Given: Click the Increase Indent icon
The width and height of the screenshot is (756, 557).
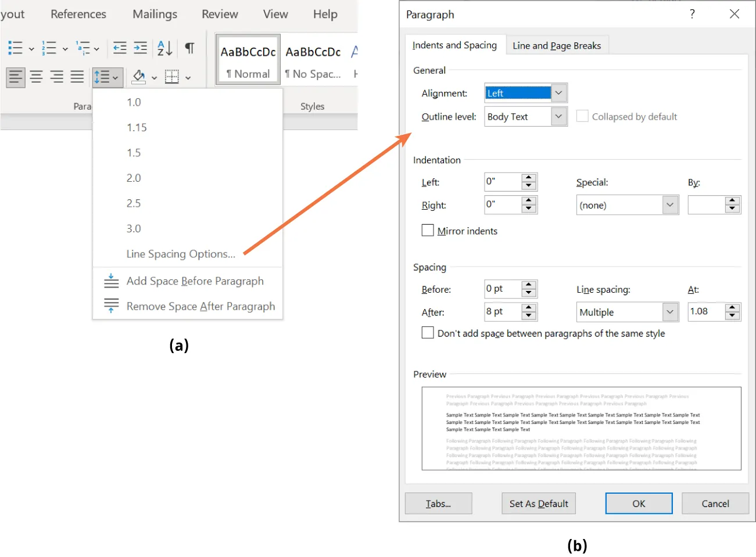Looking at the screenshot, I should [140, 48].
